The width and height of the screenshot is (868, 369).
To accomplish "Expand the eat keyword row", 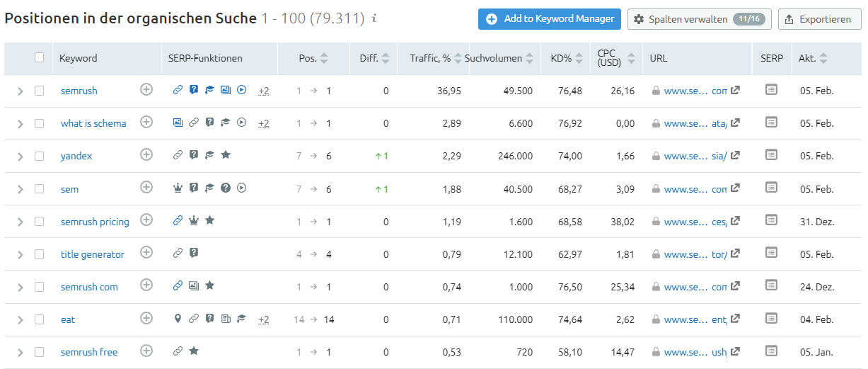I will tap(20, 319).
